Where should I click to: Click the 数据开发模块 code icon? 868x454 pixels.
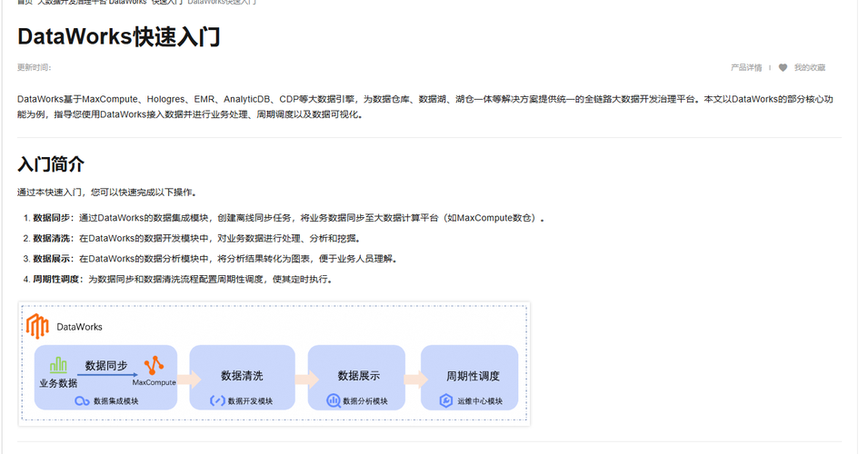217,401
